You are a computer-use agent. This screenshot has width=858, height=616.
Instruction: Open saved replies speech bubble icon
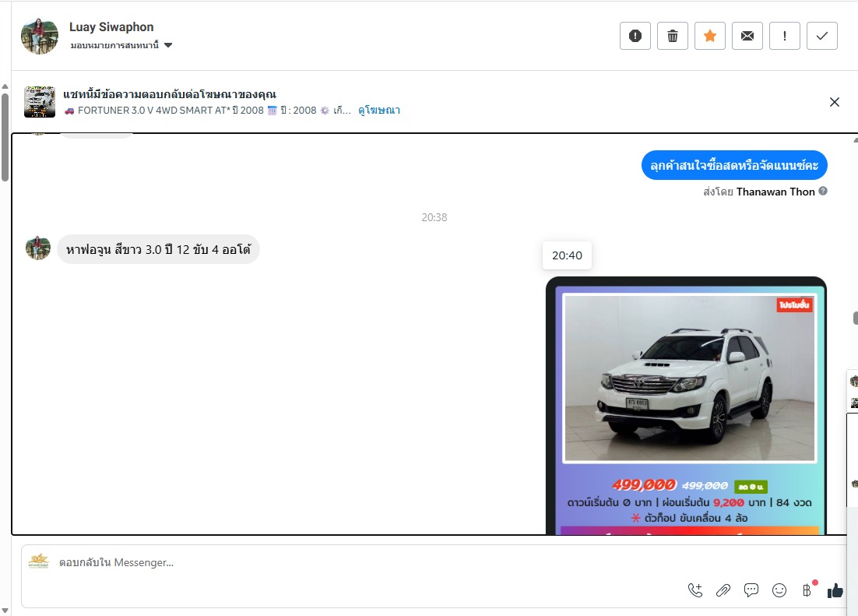click(x=751, y=590)
